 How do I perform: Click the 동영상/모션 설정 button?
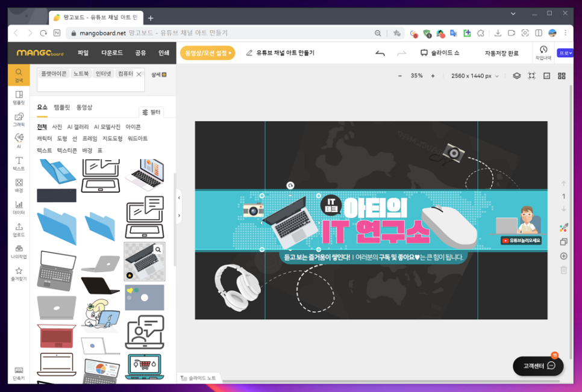click(x=207, y=53)
